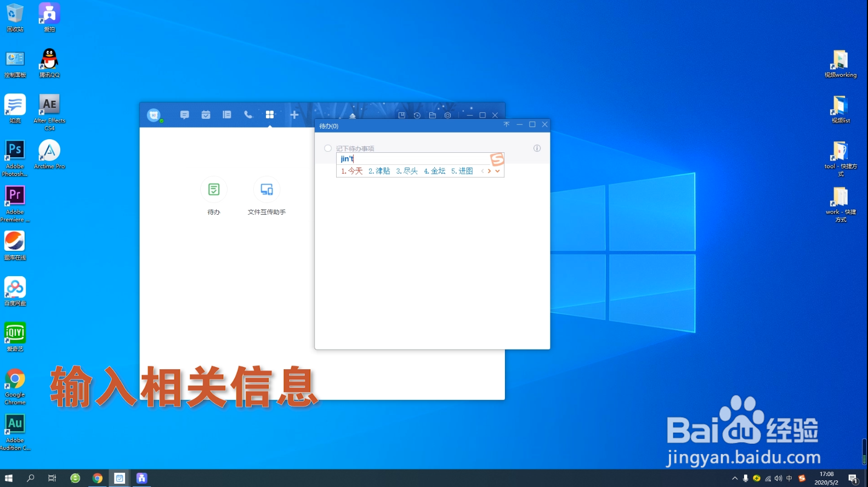
Task: Expand IME candidate list with down chevron
Action: coord(497,171)
